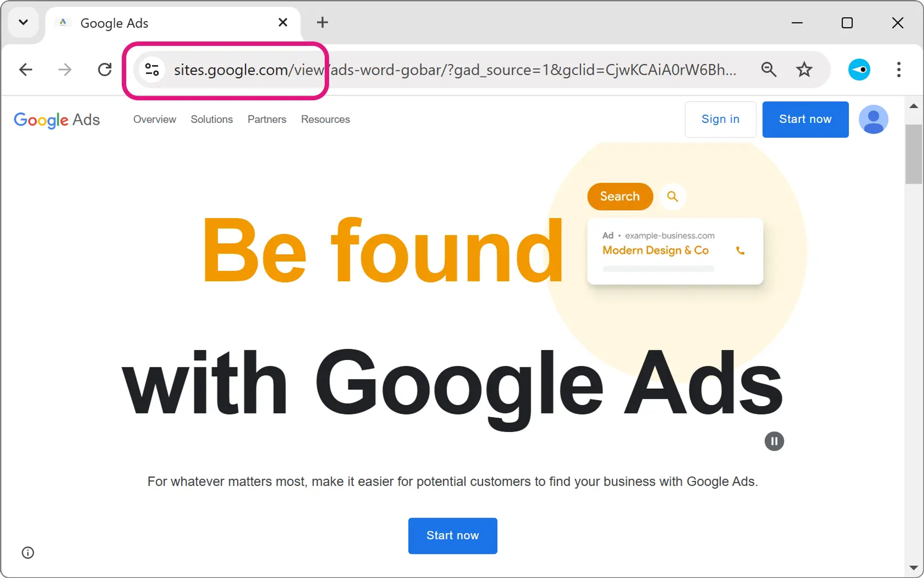Viewport: 924px width, 578px height.
Task: Click the reload page icon
Action: pos(104,70)
